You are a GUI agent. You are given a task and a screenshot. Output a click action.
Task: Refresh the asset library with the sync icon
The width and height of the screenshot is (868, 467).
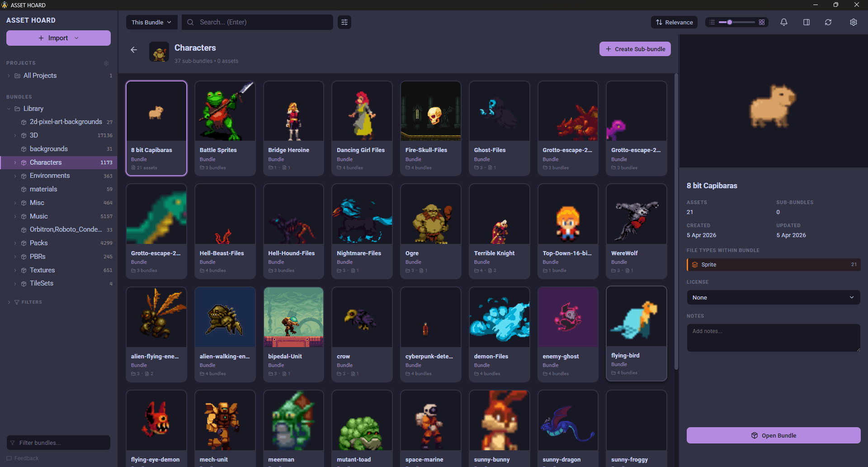point(828,22)
